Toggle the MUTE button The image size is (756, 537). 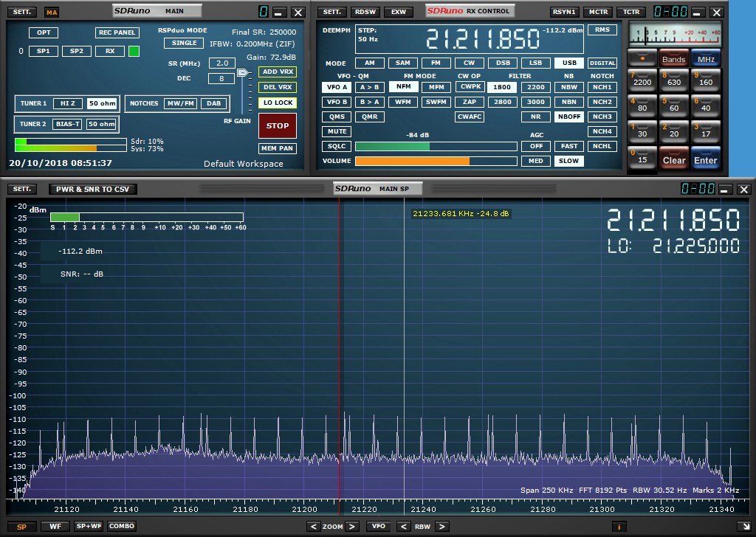point(337,131)
